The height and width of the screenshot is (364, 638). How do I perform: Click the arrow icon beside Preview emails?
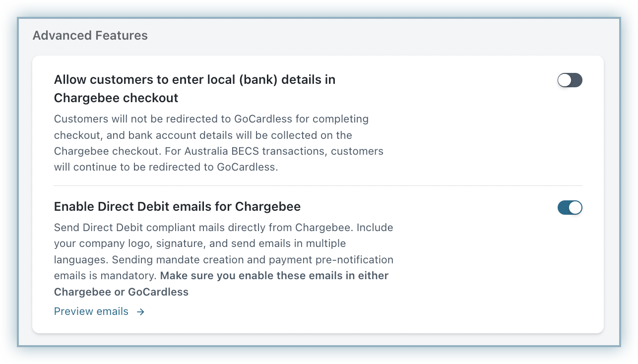141,312
